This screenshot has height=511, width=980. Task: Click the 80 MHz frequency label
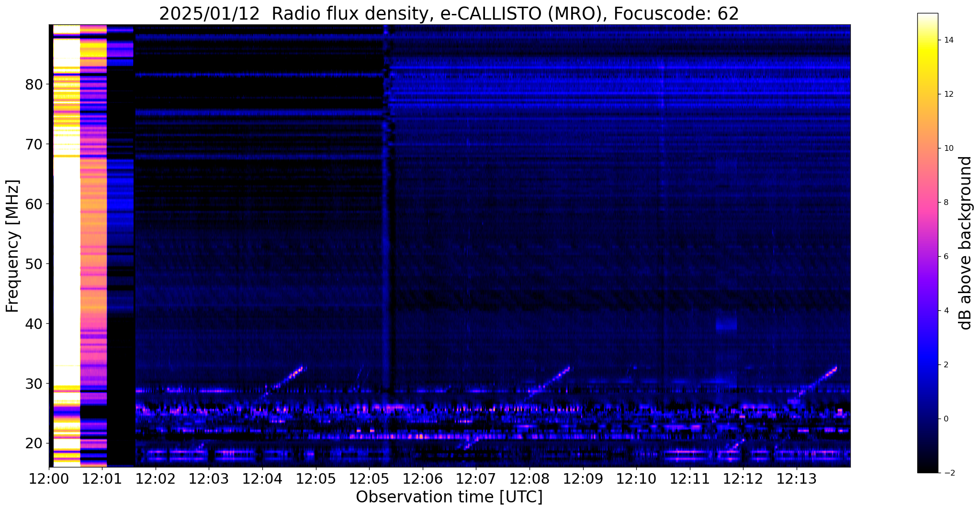[x=34, y=85]
